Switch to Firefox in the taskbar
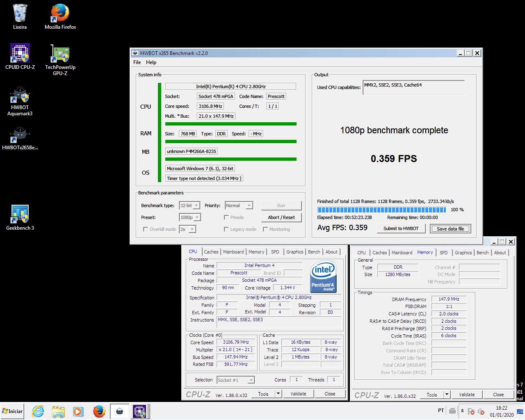This screenshot has width=525, height=420. [x=99, y=411]
